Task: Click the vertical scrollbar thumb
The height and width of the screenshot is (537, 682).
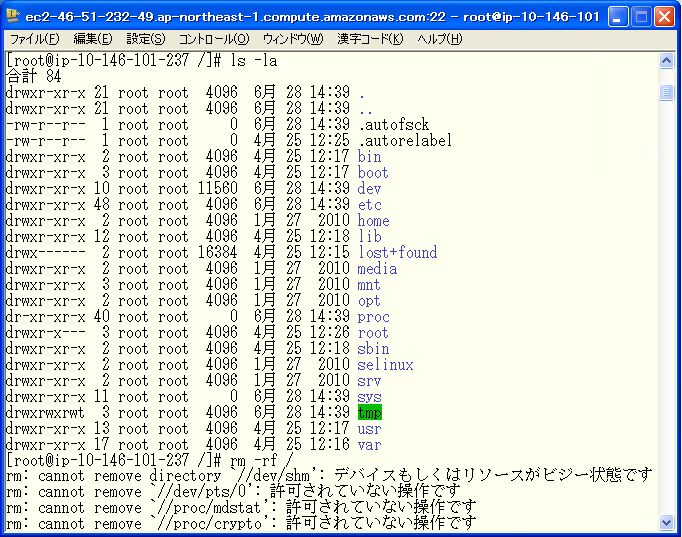Action: click(666, 92)
